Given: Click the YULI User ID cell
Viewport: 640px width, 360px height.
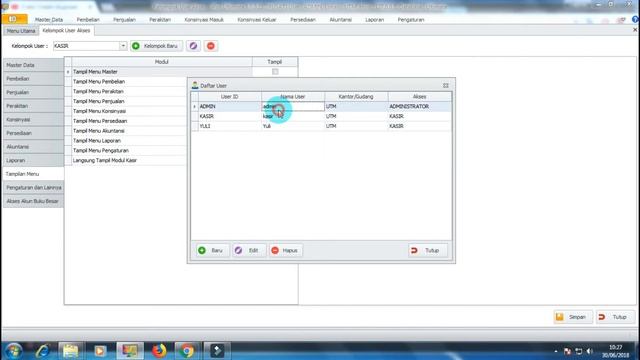Looking at the screenshot, I should (x=230, y=126).
